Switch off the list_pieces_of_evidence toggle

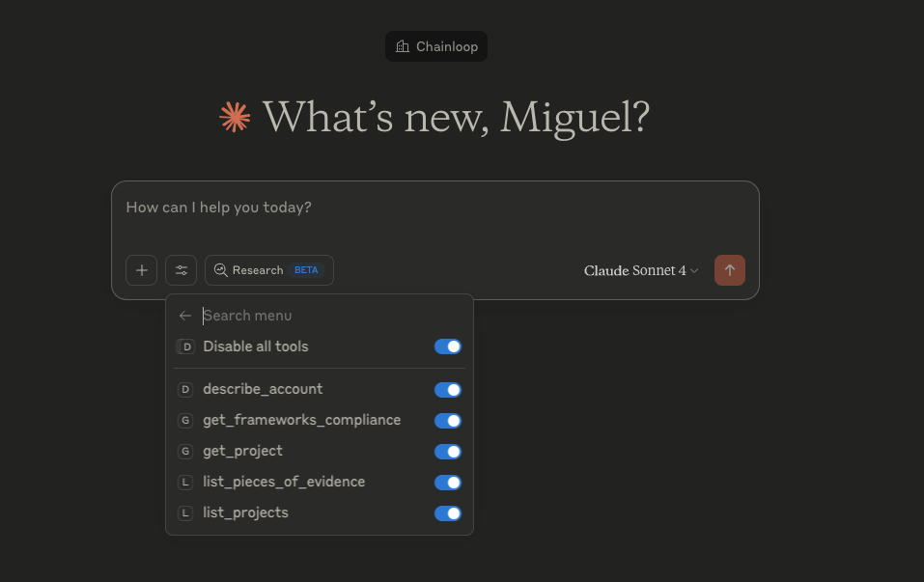pos(448,483)
